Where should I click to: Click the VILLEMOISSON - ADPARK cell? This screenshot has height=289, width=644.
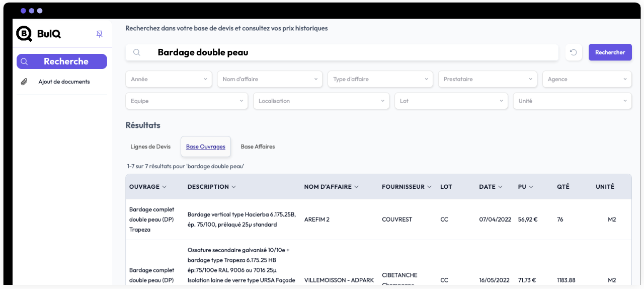[339, 280]
